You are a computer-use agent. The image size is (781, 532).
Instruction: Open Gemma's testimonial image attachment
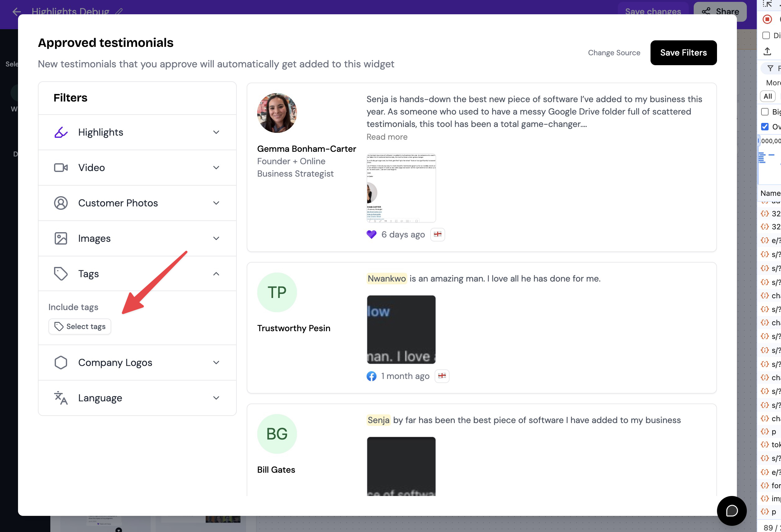[401, 188]
